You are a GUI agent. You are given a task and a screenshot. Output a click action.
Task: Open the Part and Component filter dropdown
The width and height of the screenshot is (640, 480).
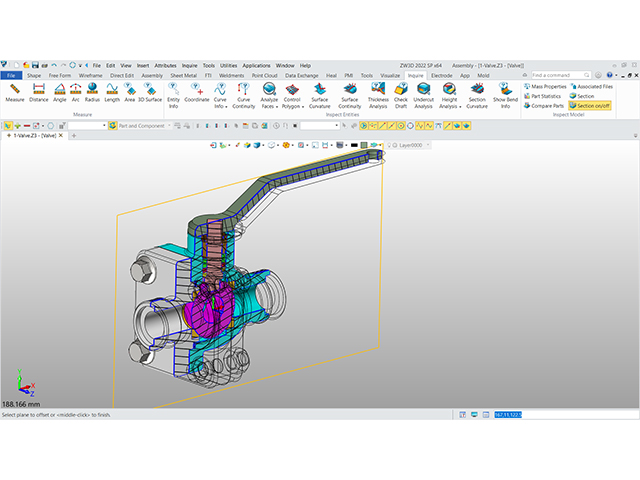pos(169,126)
